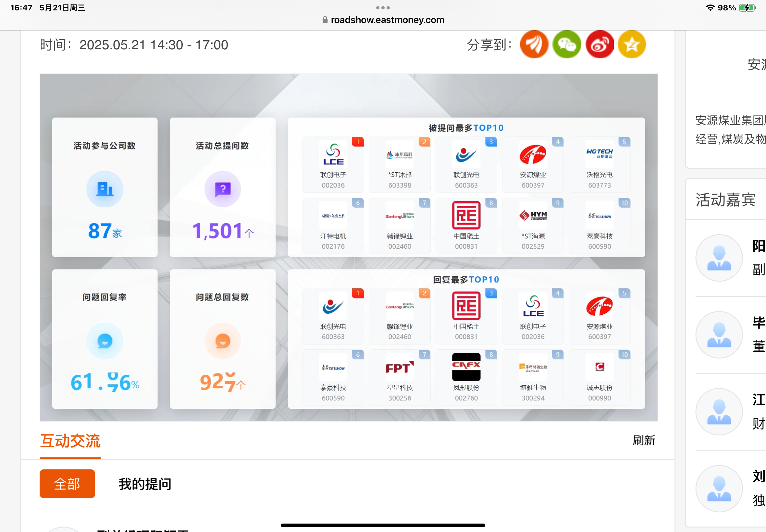Open 江特电机 002176 card
This screenshot has height=532, width=766.
click(x=333, y=226)
